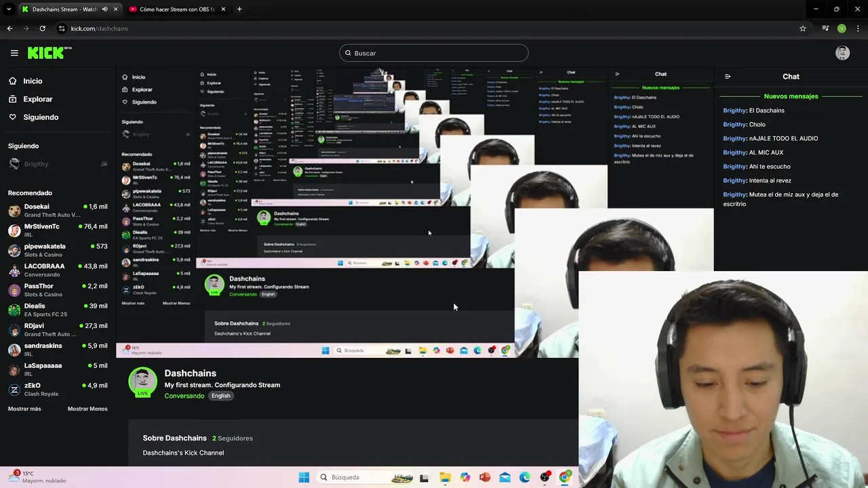
Task: Open sandraskins recommended channel
Action: [58, 350]
